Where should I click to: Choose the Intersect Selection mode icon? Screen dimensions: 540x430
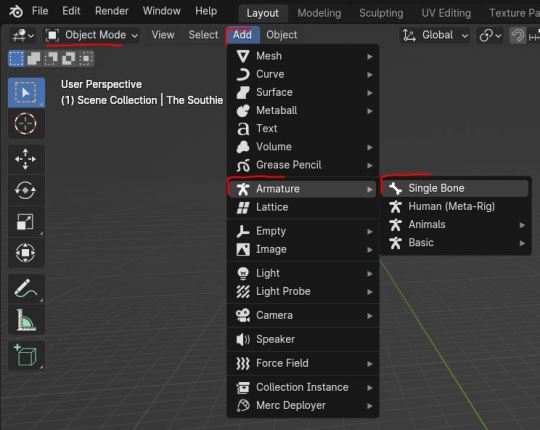point(86,58)
